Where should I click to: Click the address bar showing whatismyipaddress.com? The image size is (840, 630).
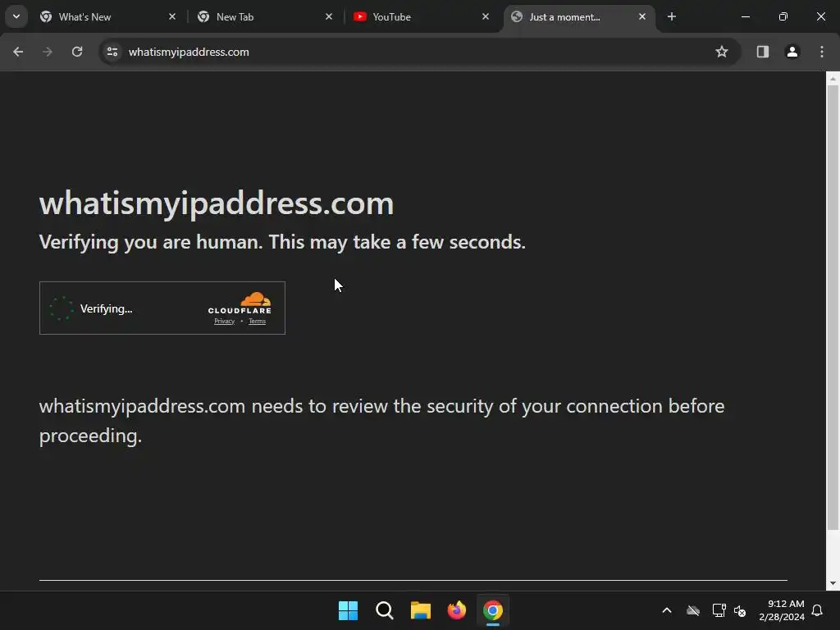pos(418,52)
